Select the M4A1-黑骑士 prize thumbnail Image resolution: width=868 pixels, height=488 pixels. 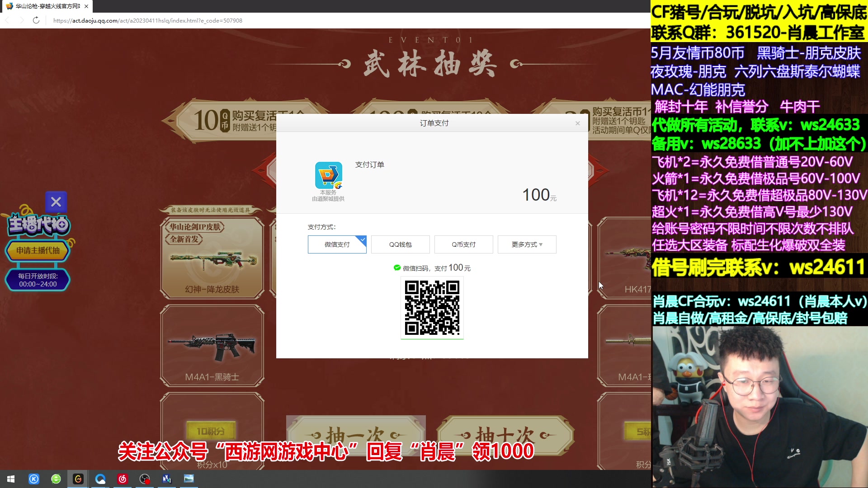click(212, 346)
